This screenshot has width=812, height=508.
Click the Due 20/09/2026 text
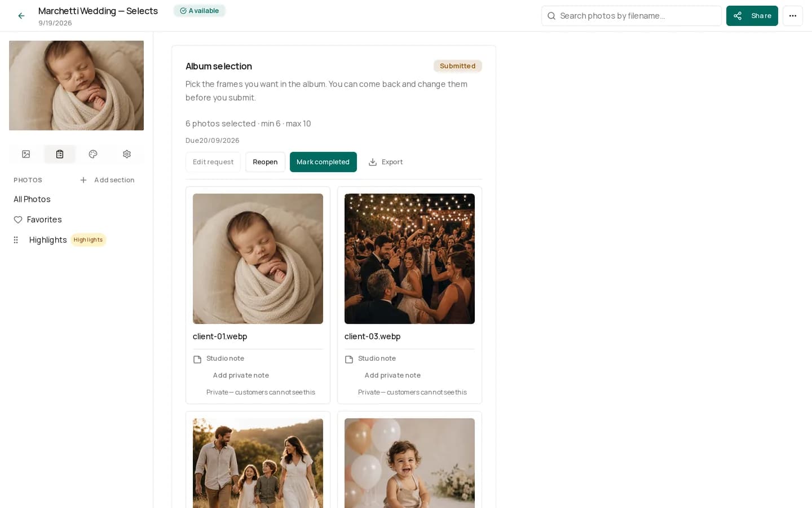pos(213,141)
